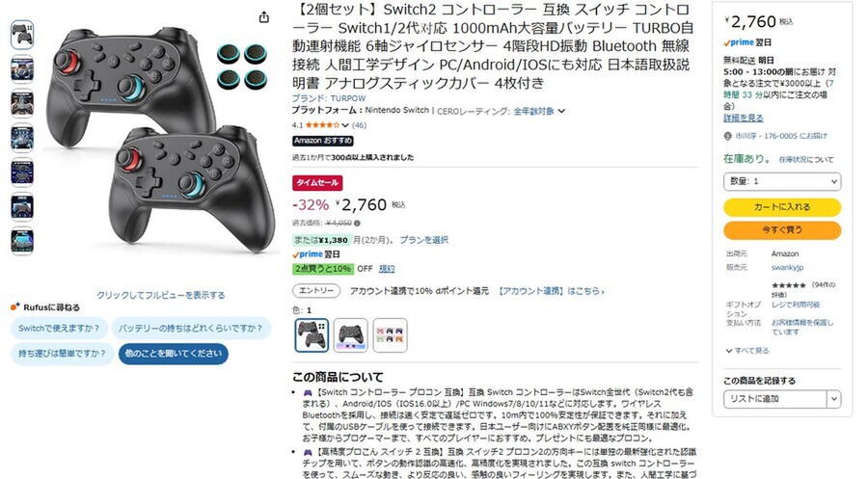Choose the four-color controller set variant
Viewport: 868px width, 479px height.
(391, 335)
